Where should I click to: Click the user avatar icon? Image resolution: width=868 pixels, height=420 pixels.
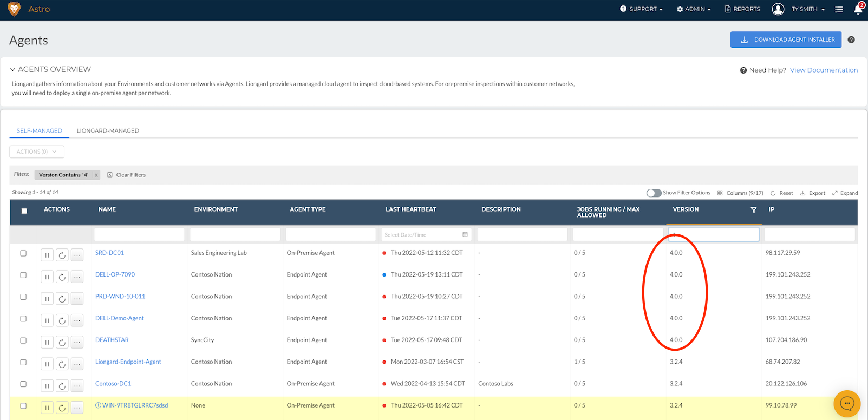click(x=778, y=9)
